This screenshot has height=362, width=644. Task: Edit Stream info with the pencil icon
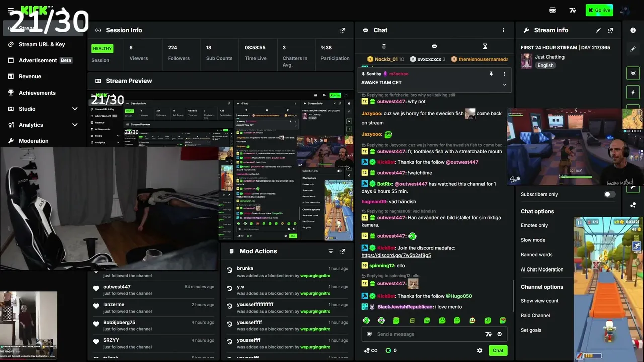point(598,30)
